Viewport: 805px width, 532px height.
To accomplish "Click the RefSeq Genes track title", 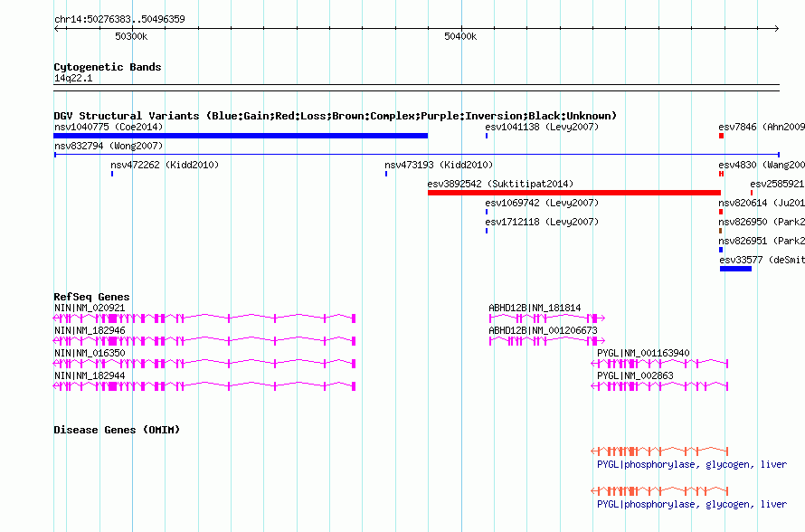I will [x=91, y=297].
